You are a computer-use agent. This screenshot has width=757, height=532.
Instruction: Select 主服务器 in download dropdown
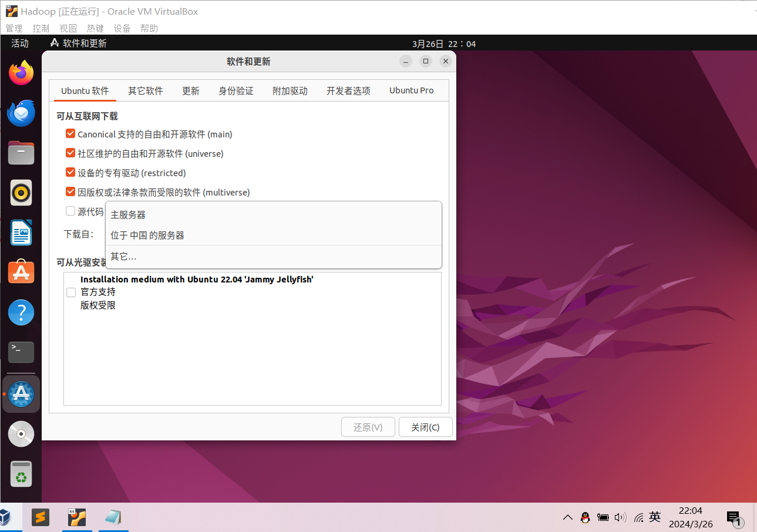(273, 215)
